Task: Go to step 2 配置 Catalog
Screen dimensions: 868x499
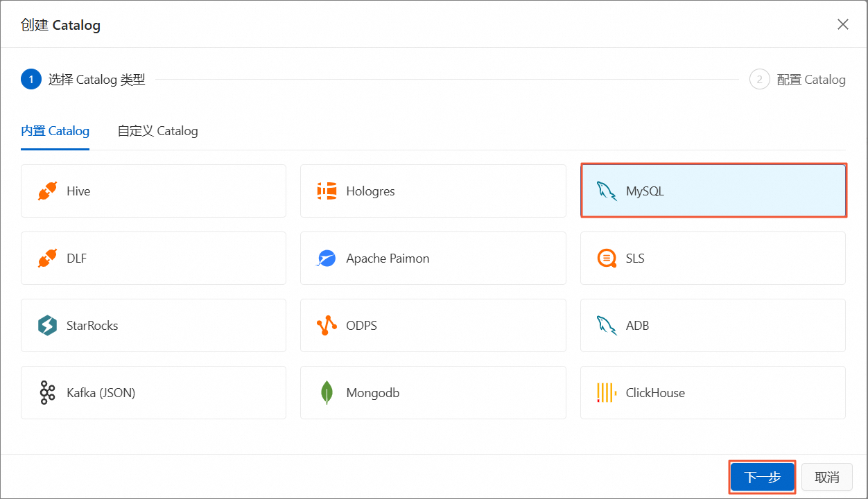Action: (x=797, y=80)
